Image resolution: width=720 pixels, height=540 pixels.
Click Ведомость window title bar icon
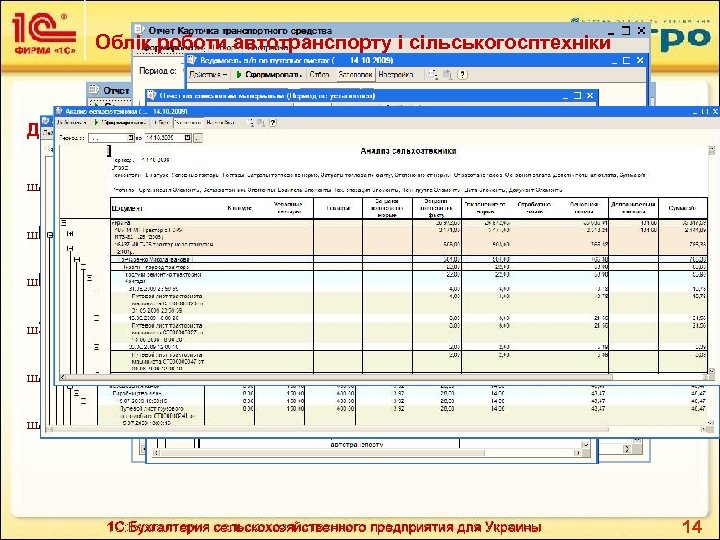click(x=192, y=60)
